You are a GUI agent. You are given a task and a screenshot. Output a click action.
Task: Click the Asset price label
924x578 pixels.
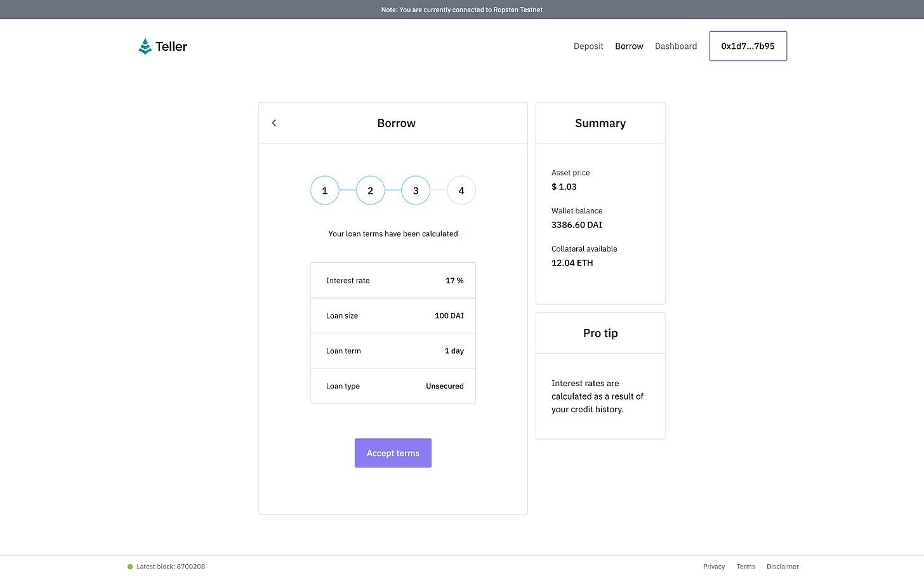[x=571, y=173]
